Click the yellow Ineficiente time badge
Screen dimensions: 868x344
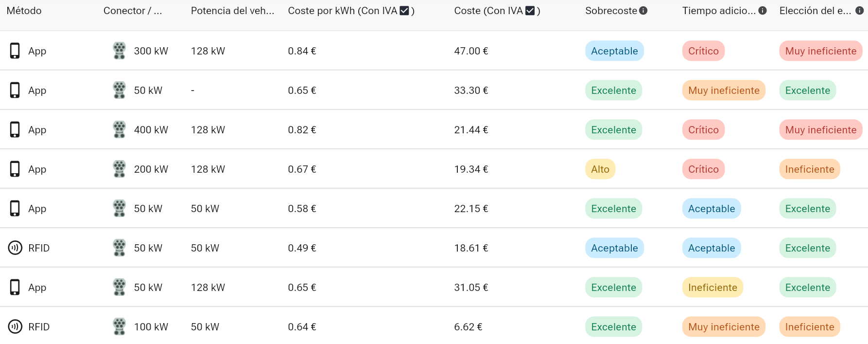[712, 288]
